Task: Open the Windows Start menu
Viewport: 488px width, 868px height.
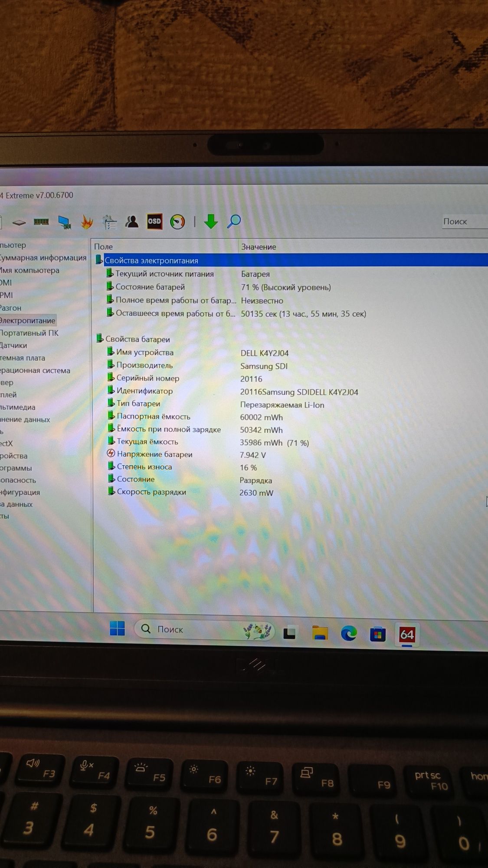Action: (x=118, y=628)
